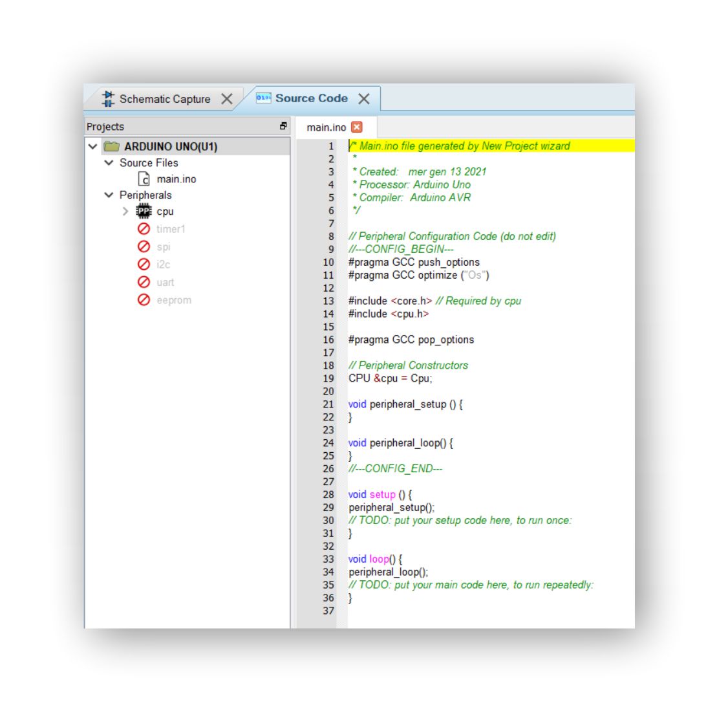This screenshot has width=728, height=718.
Task: Click the Source Files label
Action: pyautogui.click(x=149, y=163)
